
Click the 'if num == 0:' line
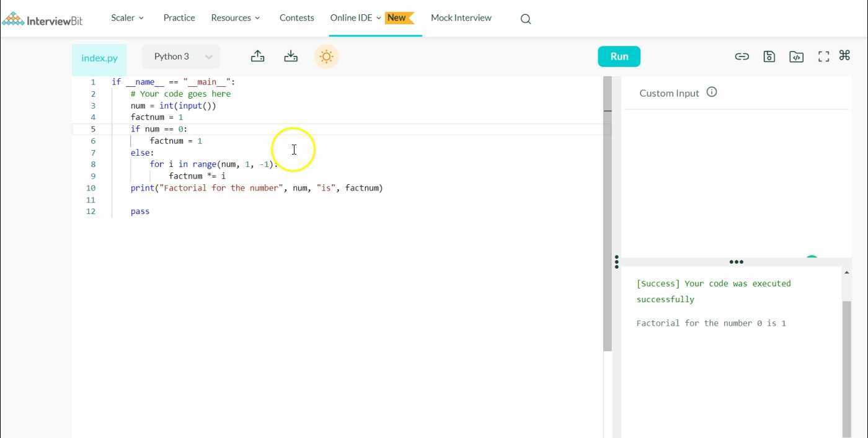coord(159,129)
